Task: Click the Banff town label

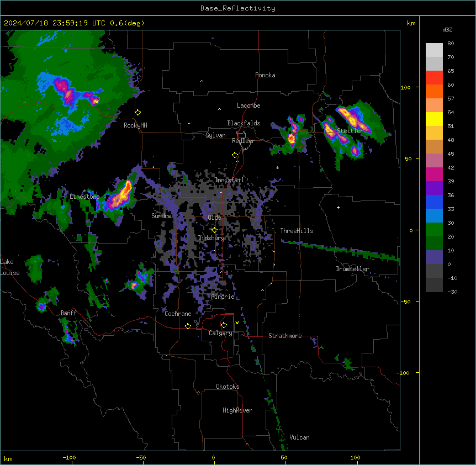Action: tap(68, 313)
